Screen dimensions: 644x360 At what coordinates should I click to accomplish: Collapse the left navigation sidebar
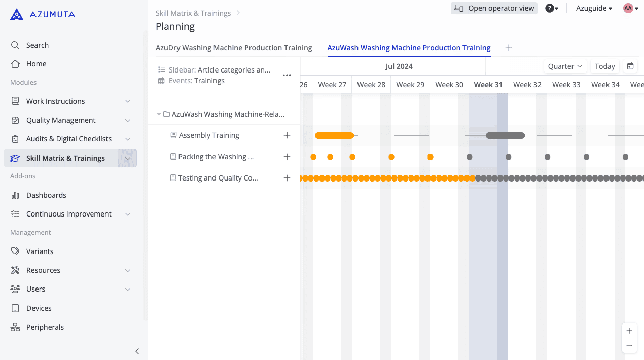137,351
